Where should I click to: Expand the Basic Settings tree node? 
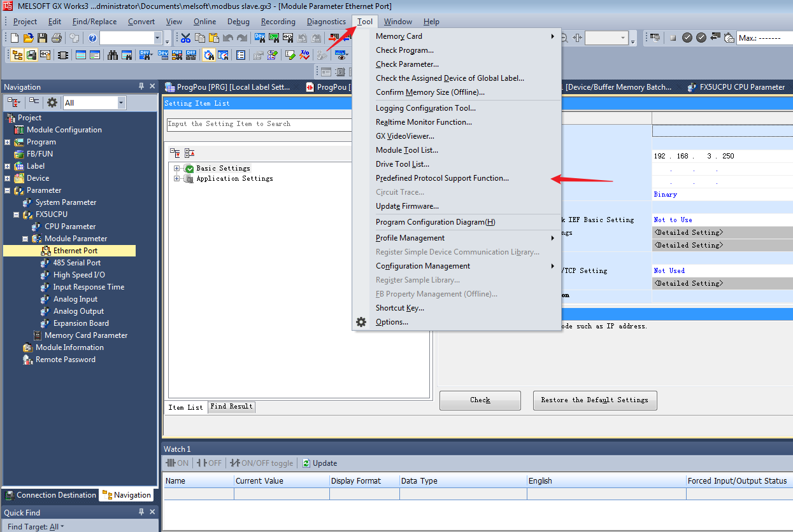tap(176, 169)
